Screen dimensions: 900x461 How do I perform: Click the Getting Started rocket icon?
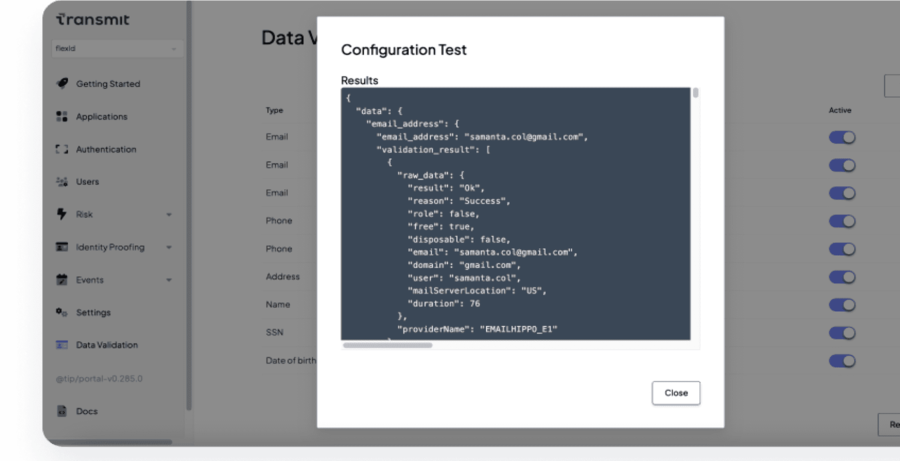[x=62, y=84]
